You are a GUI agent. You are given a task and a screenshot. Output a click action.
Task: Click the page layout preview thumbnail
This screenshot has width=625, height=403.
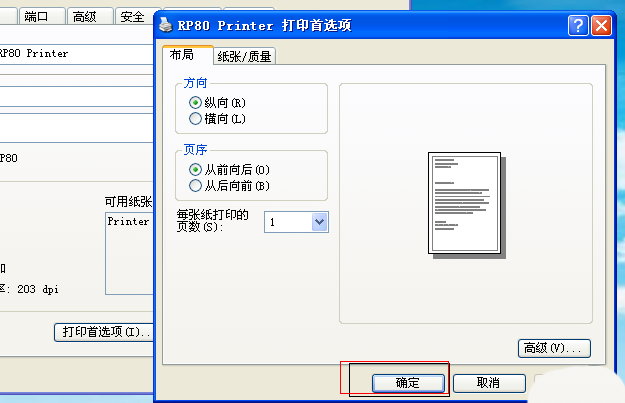coord(467,205)
